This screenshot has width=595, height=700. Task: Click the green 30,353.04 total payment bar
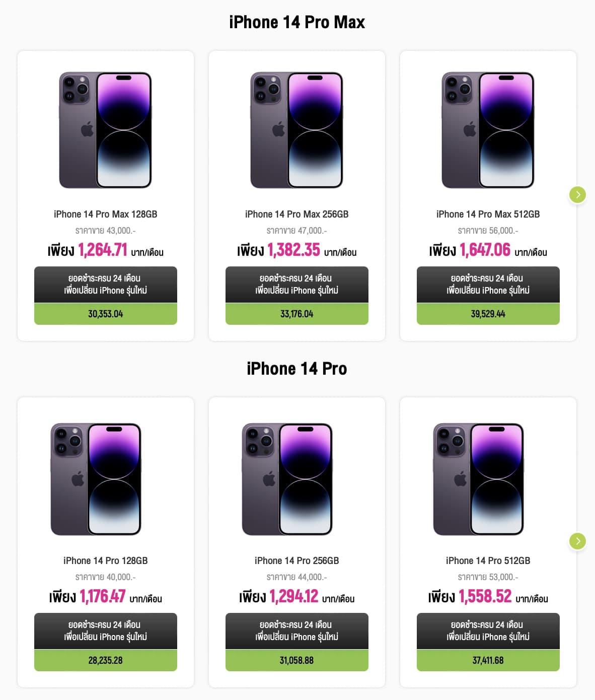tap(105, 314)
